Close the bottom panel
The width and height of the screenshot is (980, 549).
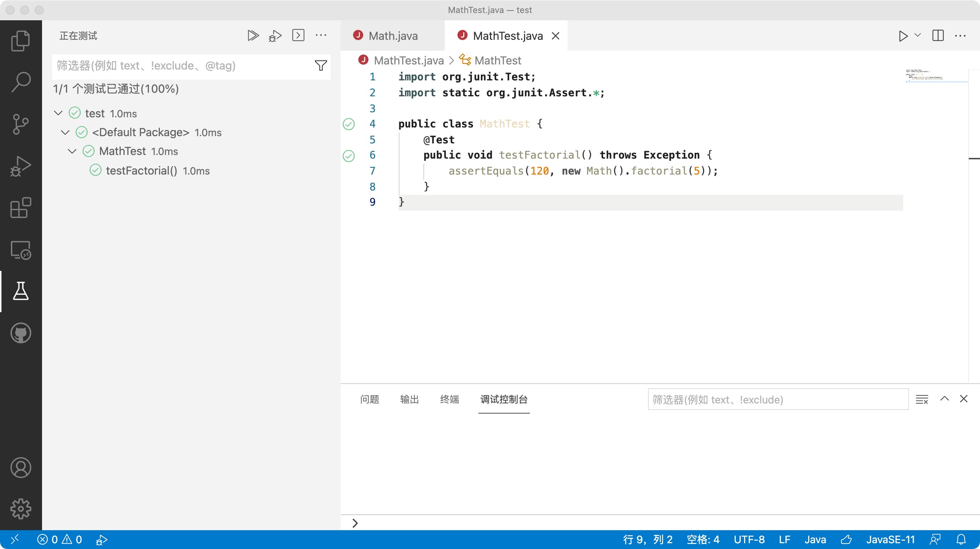(963, 399)
